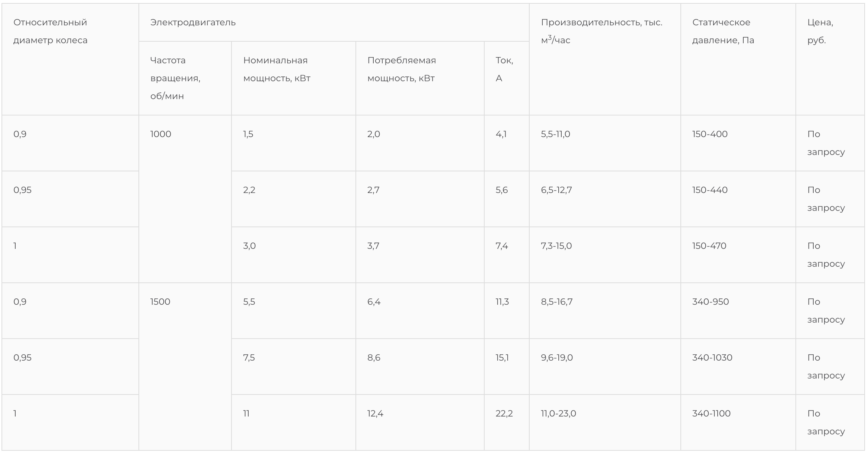Image resolution: width=868 pixels, height=453 pixels.
Task: Click the "Потребляемая мощность, кВт" header
Action: click(401, 69)
